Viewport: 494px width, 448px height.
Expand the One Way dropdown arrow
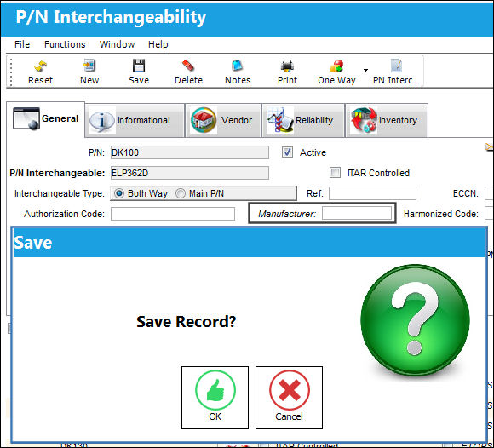(365, 70)
